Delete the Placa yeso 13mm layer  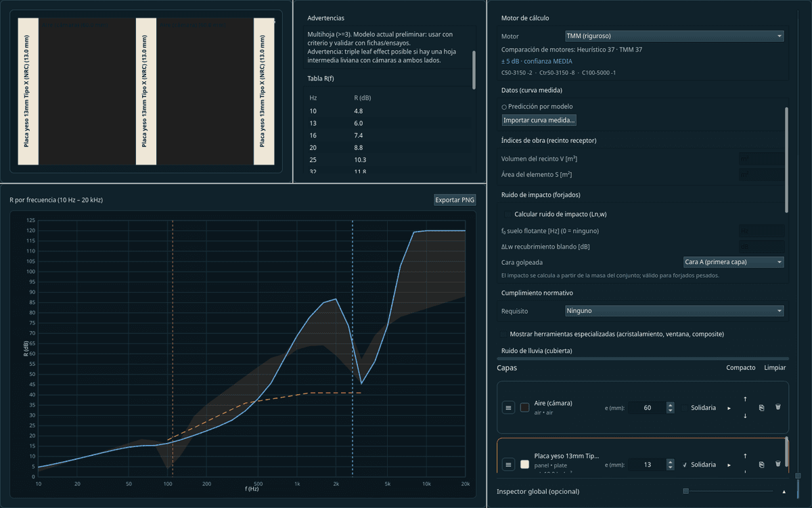pyautogui.click(x=777, y=465)
